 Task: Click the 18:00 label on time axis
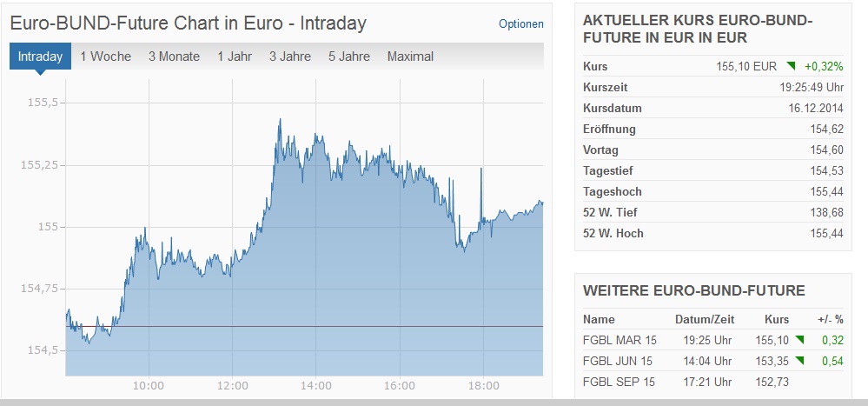coord(482,385)
